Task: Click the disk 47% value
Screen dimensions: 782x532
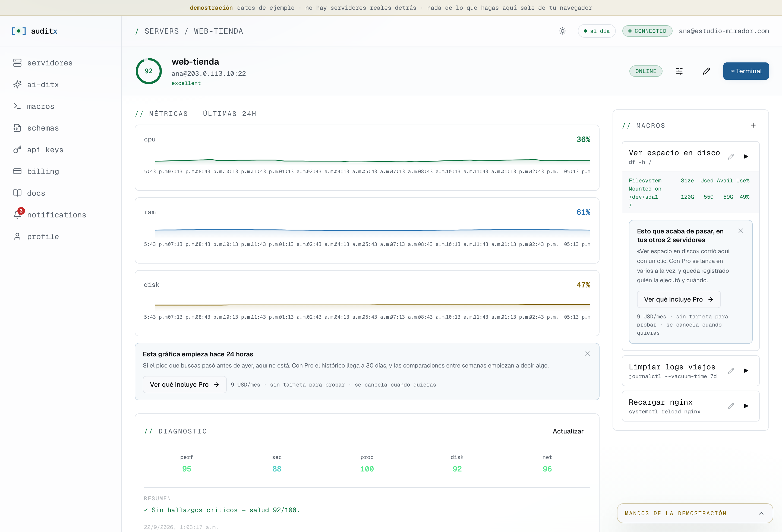Action: (x=583, y=285)
